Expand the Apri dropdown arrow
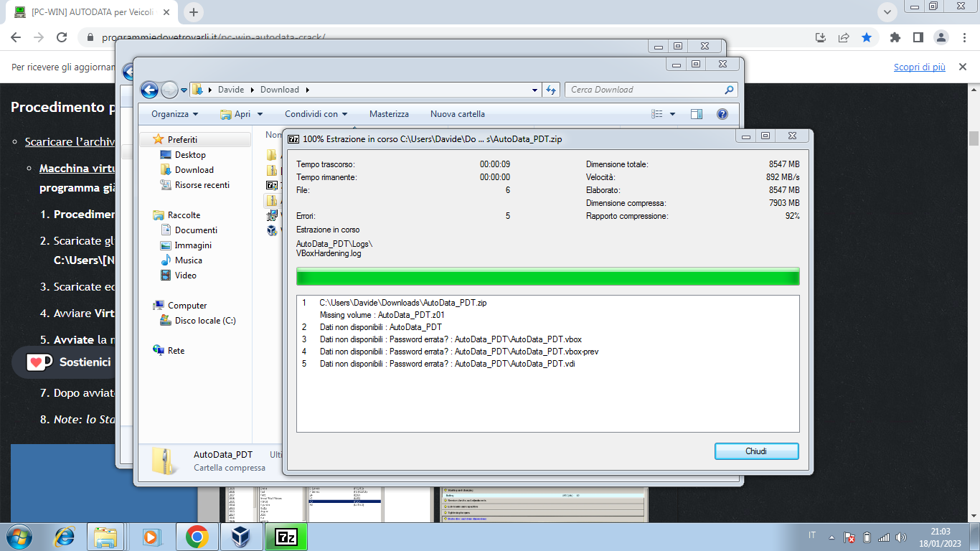The height and width of the screenshot is (551, 980). pyautogui.click(x=260, y=114)
